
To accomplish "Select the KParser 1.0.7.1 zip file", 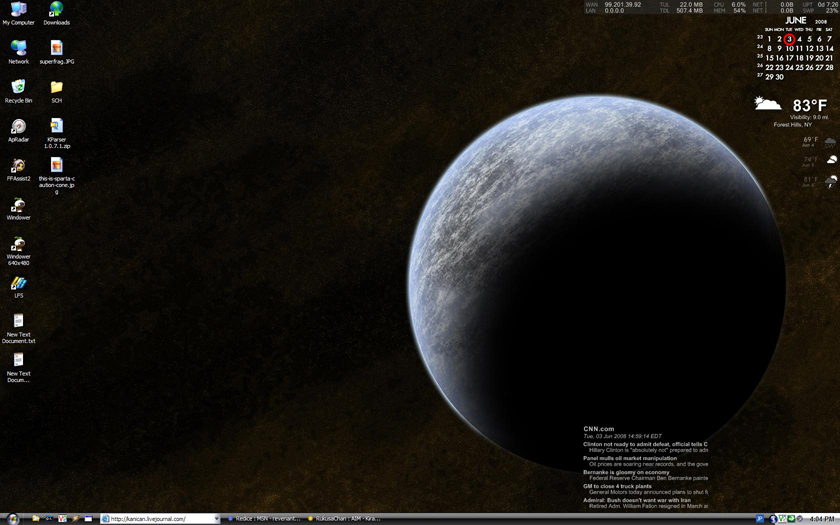I will pyautogui.click(x=56, y=127).
